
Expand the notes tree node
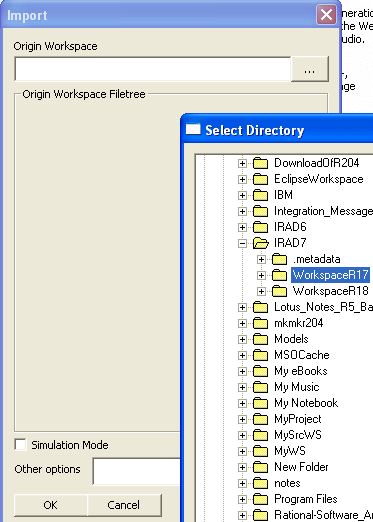click(x=242, y=483)
